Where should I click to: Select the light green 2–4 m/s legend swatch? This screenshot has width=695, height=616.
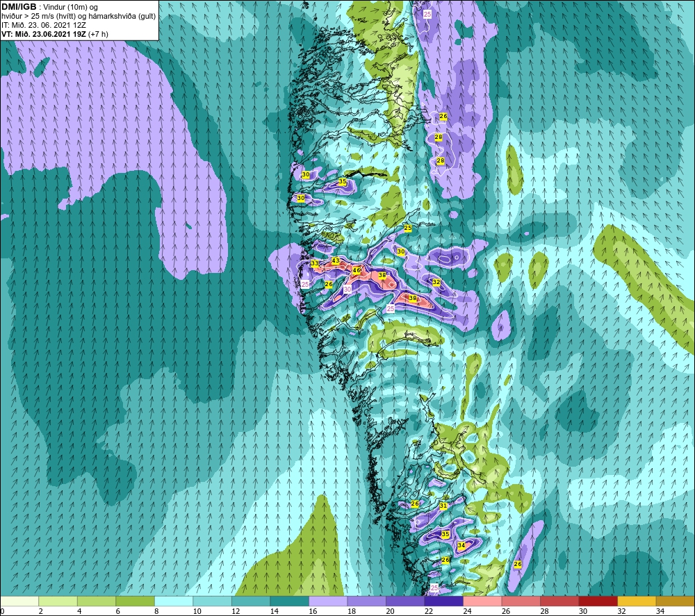click(58, 601)
